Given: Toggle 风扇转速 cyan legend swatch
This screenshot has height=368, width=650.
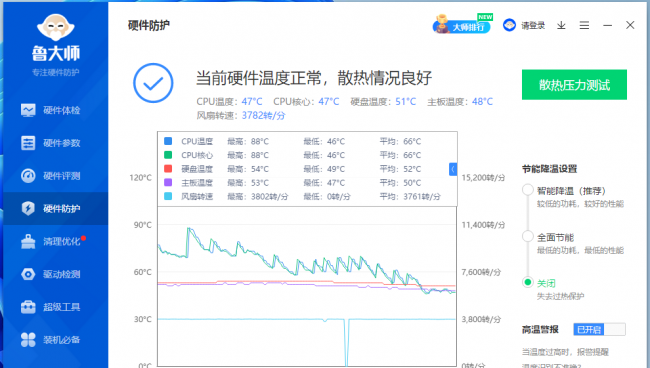Looking at the screenshot, I should [x=168, y=196].
